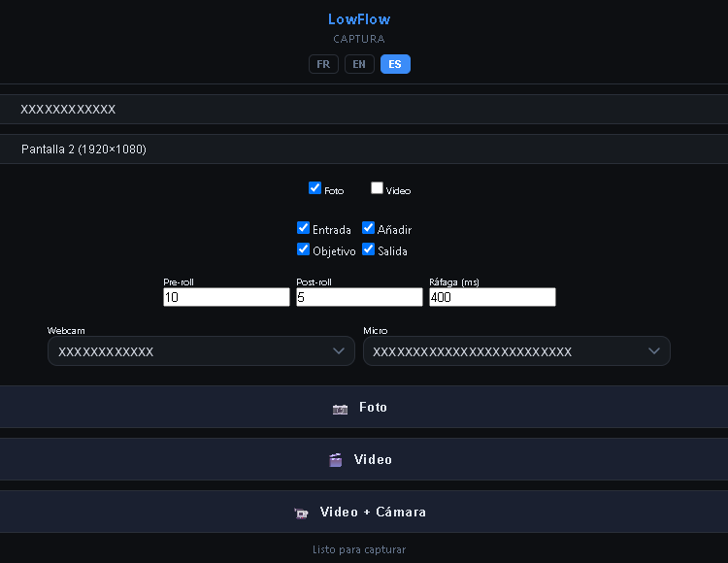This screenshot has height=563, width=728.
Task: Select the ES language button
Action: pyautogui.click(x=395, y=64)
